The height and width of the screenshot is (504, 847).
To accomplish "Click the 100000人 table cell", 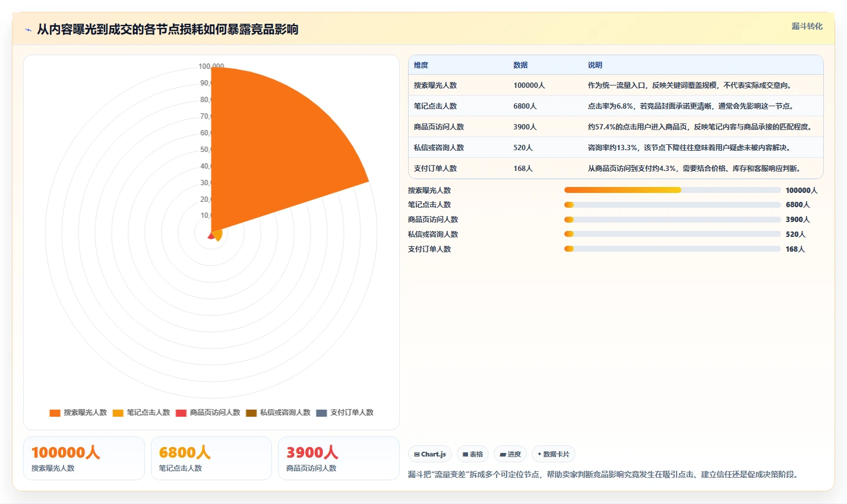I will coord(529,85).
